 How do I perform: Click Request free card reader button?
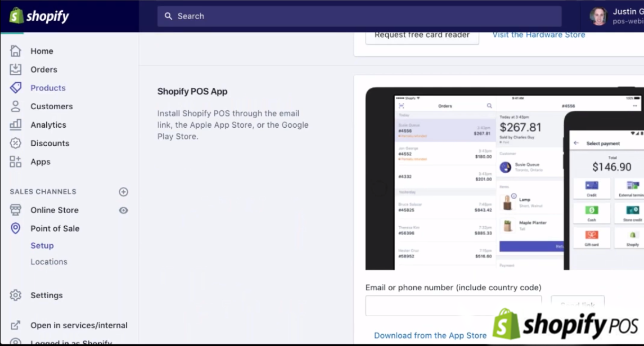click(x=422, y=35)
